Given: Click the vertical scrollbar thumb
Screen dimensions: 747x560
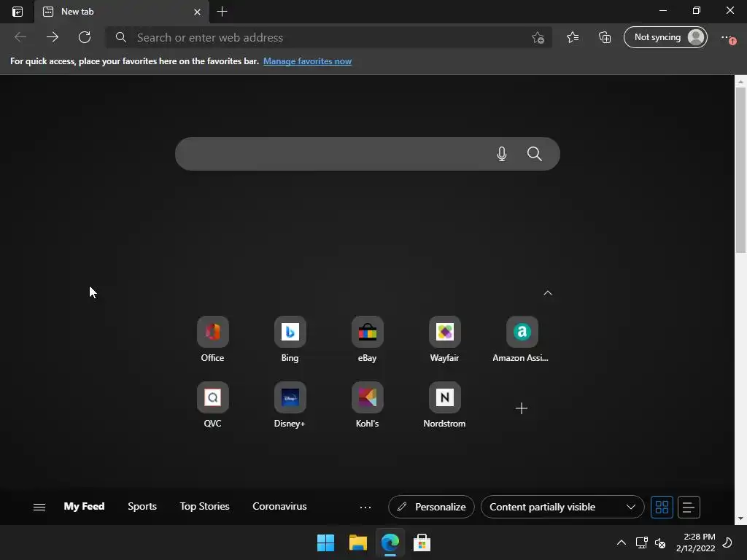Looking at the screenshot, I should [x=740, y=170].
